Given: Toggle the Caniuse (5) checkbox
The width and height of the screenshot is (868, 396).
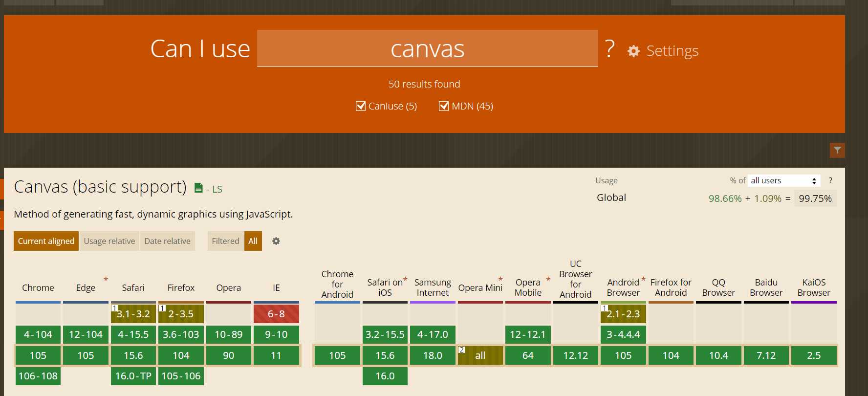Looking at the screenshot, I should pyautogui.click(x=361, y=106).
